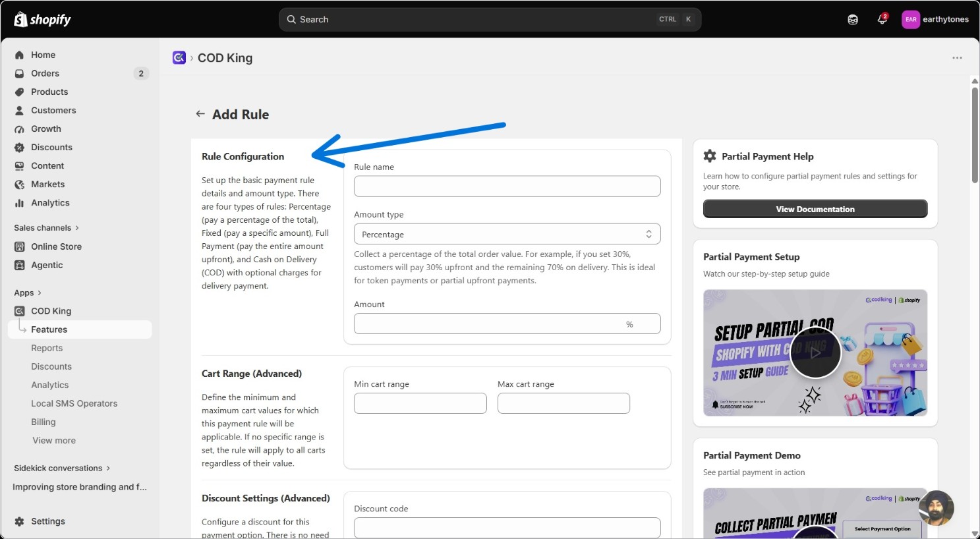Click the Analytics bar chart icon
Screen dimensions: 980x539
click(19, 203)
